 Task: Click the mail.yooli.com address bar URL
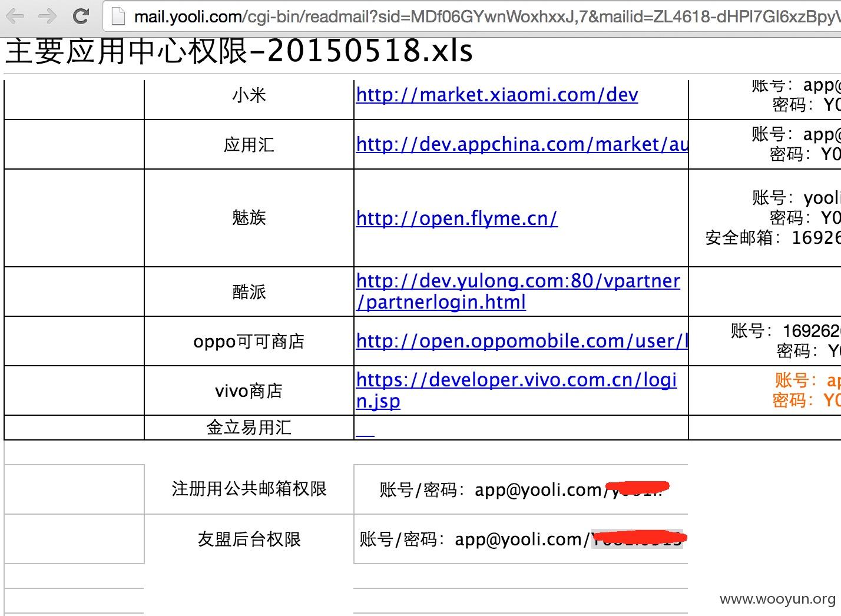tap(486, 16)
